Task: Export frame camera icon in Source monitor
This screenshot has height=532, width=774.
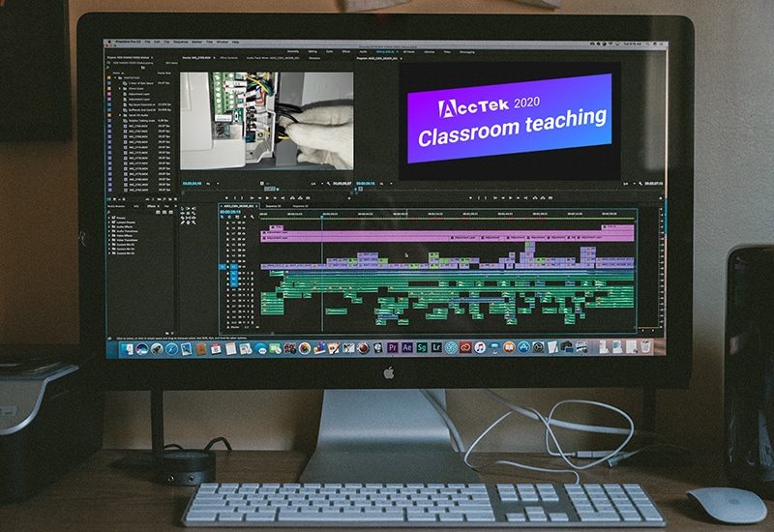Action: pos(308,198)
